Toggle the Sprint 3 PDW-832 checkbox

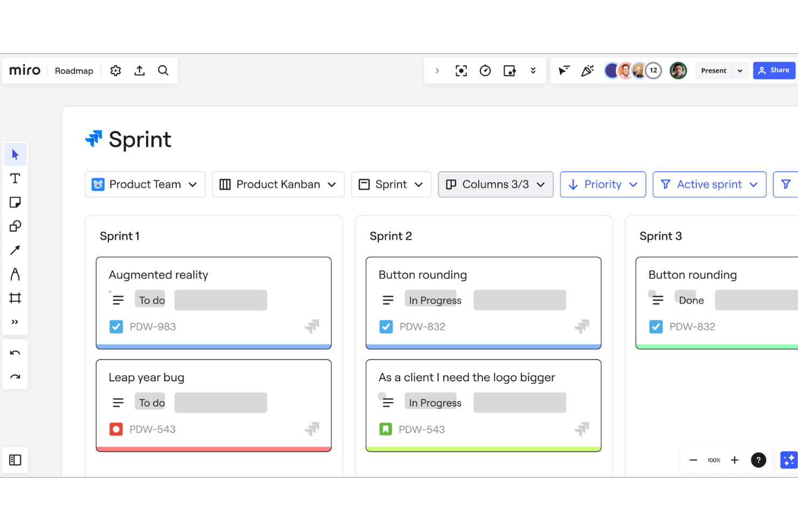(x=656, y=327)
